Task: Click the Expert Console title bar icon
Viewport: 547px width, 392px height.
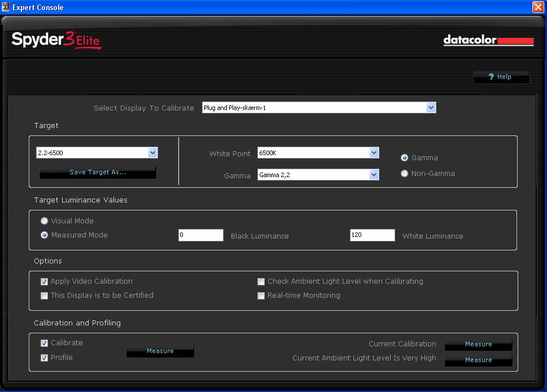Action: [5, 7]
